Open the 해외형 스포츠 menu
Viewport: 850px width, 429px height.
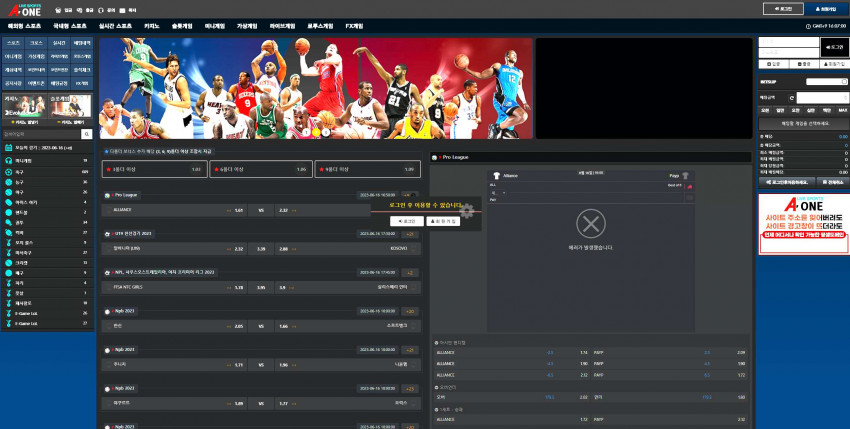coord(24,26)
